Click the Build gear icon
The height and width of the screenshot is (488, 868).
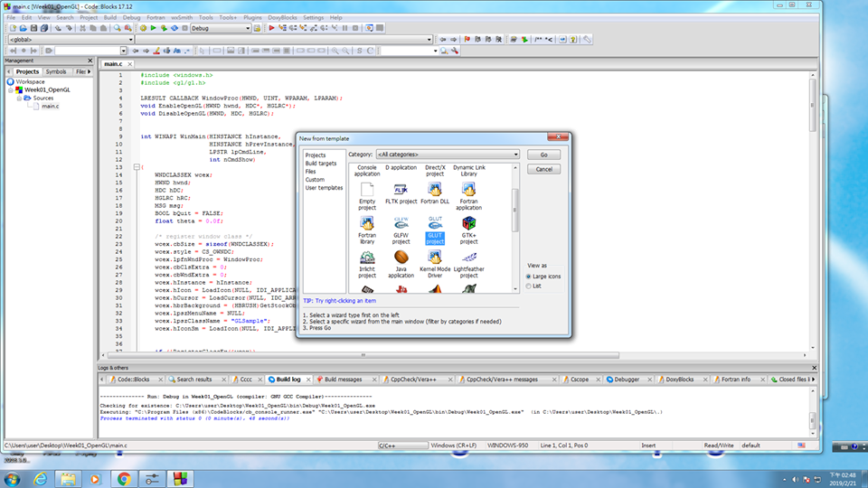click(143, 28)
